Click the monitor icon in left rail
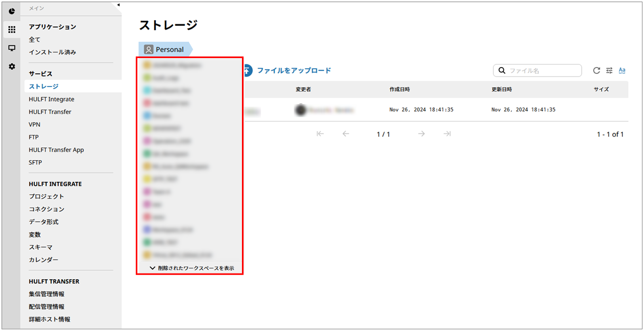 tap(12, 48)
